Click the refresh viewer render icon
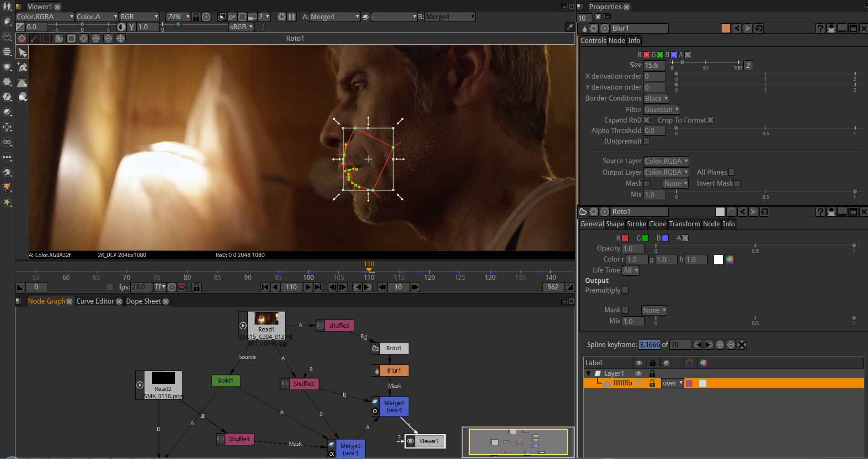 tap(282, 17)
